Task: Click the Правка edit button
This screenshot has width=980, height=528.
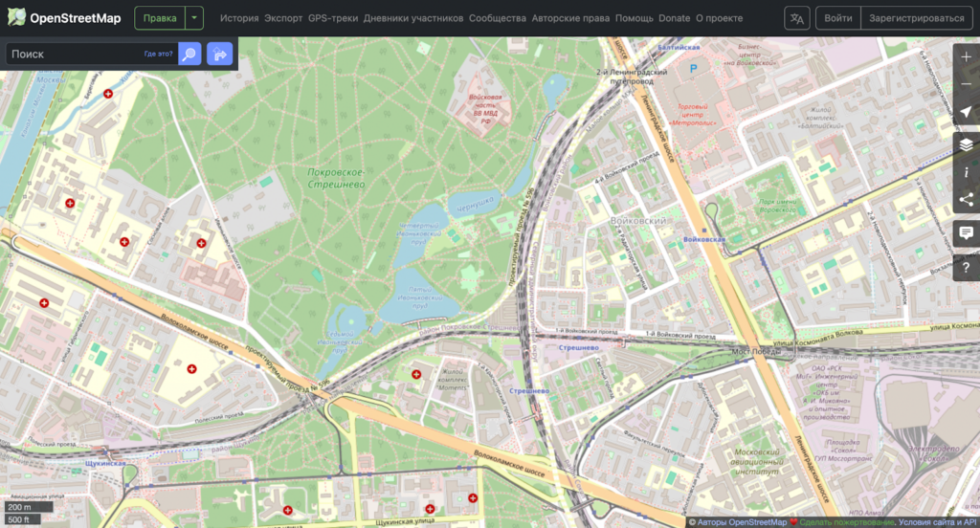Action: point(160,18)
